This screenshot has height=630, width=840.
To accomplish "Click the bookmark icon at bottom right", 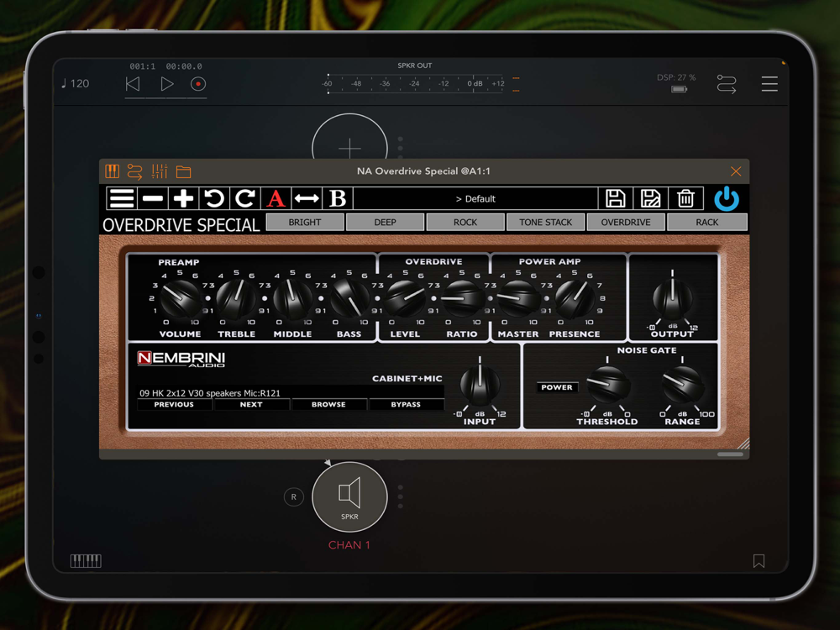I will (759, 561).
